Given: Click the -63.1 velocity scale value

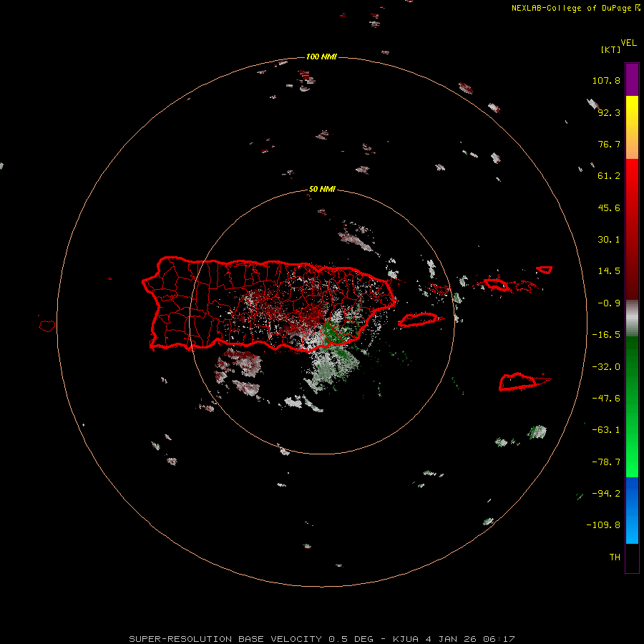Looking at the screenshot, I should click(606, 430).
